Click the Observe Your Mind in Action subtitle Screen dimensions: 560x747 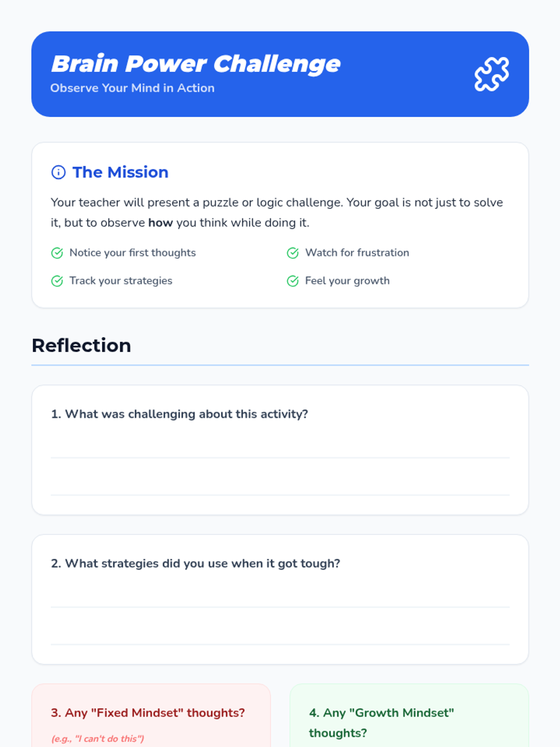(x=133, y=88)
